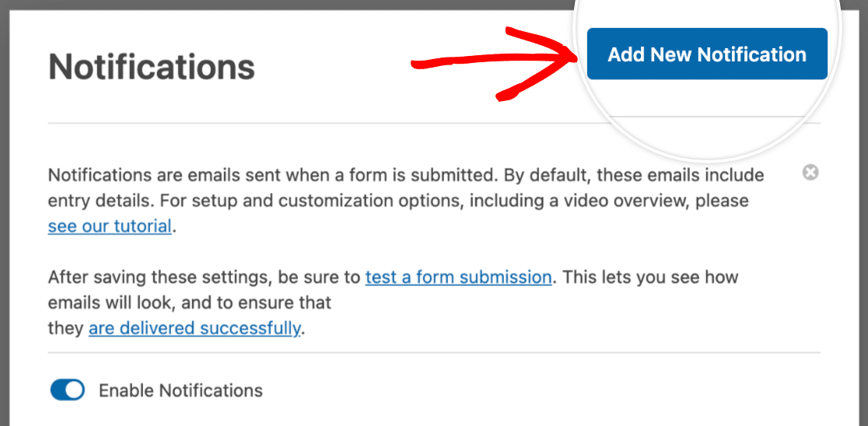Open the "are delivered successfully" link
The width and height of the screenshot is (868, 426).
click(194, 328)
